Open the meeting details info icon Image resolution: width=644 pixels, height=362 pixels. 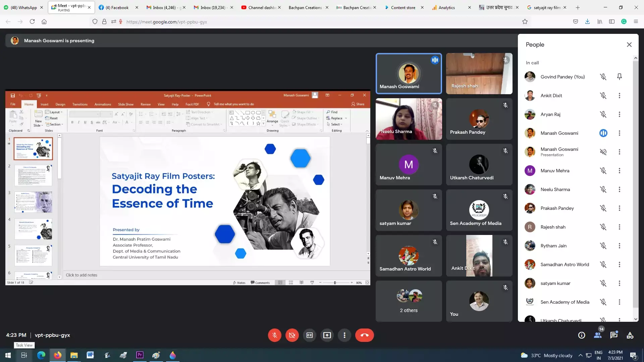pyautogui.click(x=582, y=335)
